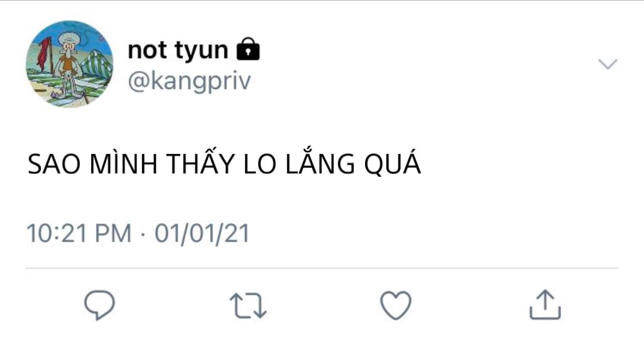Visit the @kangpriv handle

pos(189,81)
